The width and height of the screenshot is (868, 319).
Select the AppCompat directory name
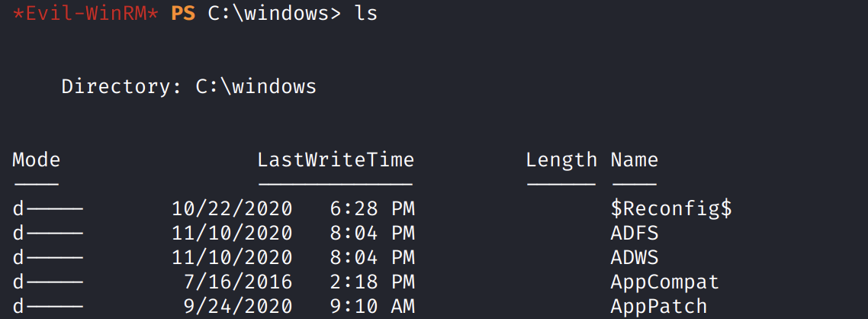pyautogui.click(x=664, y=282)
